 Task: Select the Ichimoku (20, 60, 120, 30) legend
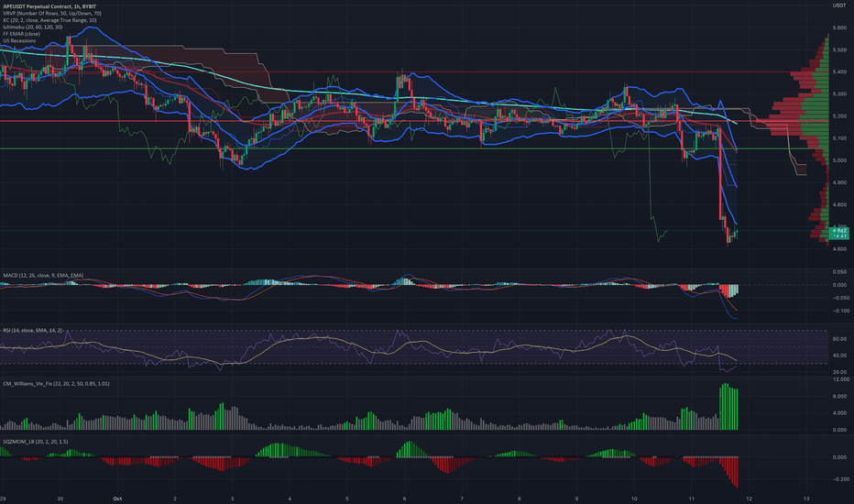[x=33, y=27]
